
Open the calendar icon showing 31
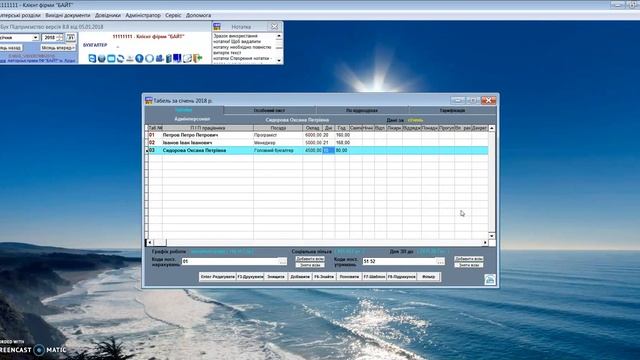tap(71, 38)
